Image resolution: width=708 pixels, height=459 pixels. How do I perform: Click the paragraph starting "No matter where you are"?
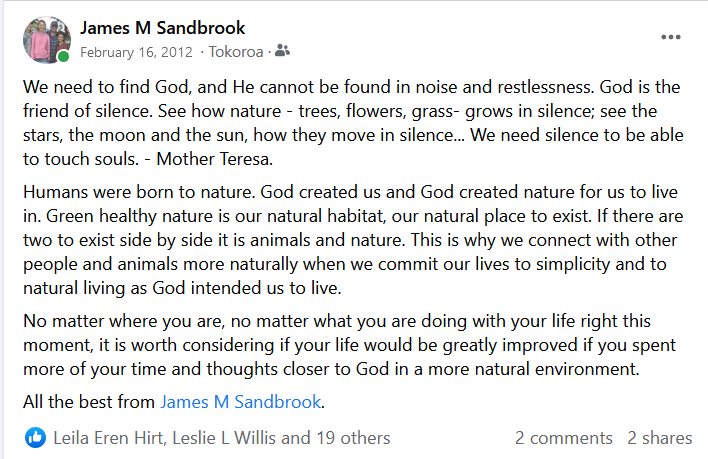(350, 344)
